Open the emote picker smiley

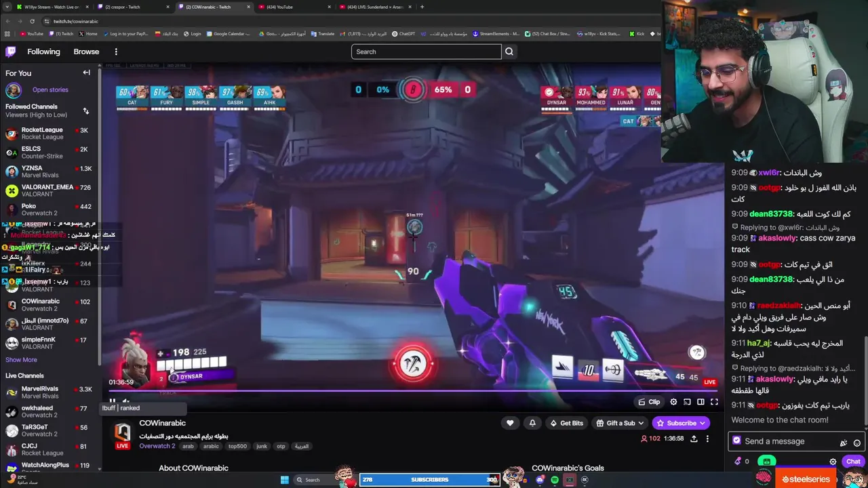857,443
